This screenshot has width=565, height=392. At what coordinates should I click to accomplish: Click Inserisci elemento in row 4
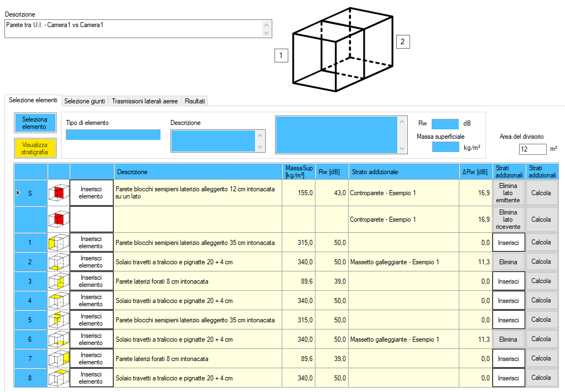coord(91,301)
